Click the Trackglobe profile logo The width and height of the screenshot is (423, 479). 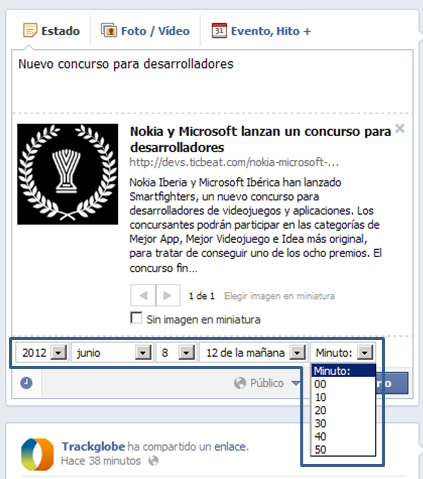tap(37, 455)
